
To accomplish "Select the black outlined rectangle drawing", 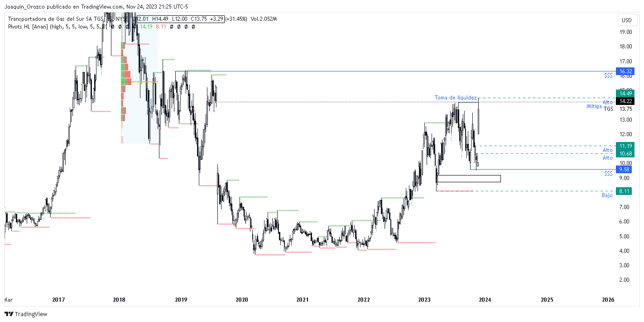I will point(469,179).
